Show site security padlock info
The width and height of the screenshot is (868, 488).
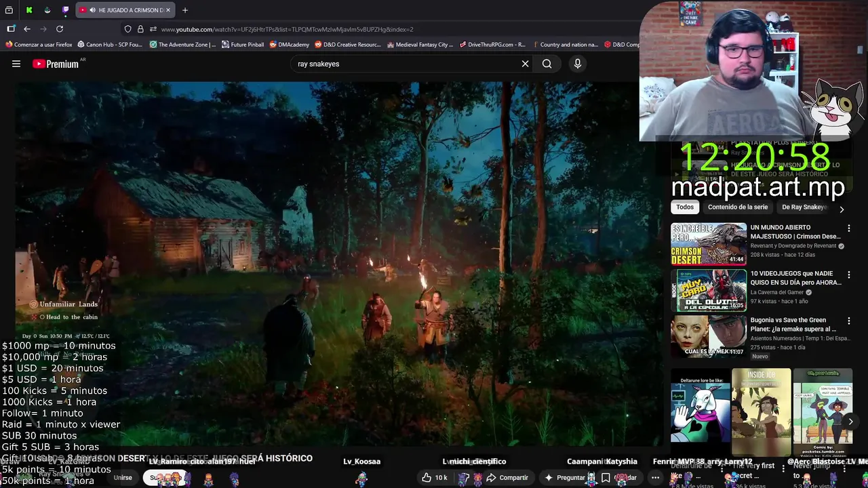140,29
